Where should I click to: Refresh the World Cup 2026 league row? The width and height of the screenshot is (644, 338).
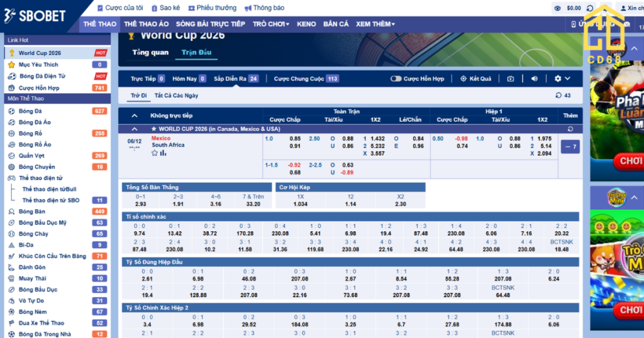(570, 129)
